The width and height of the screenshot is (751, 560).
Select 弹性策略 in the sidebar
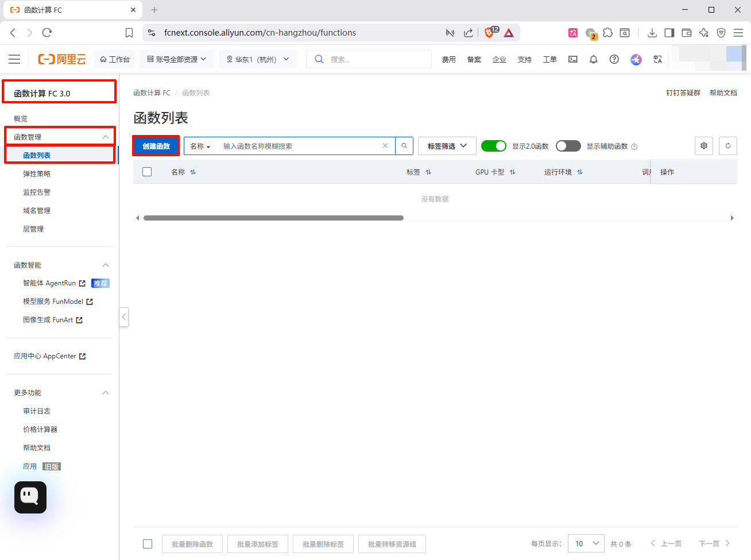(37, 173)
